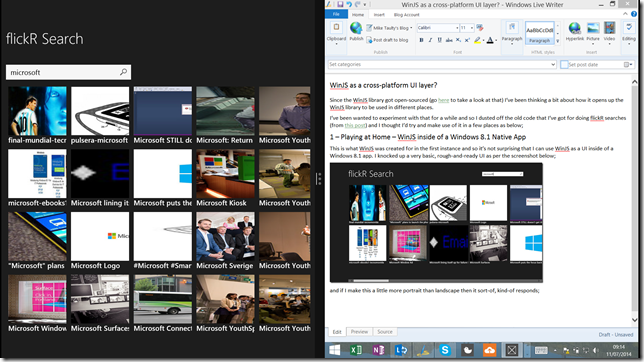644x362 pixels.
Task: Insert a Hyperlink from the ribbon
Action: point(575,29)
